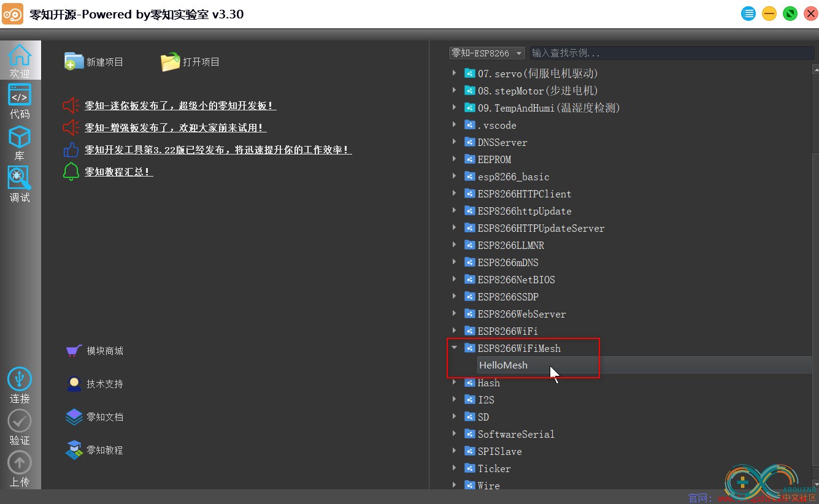
Task: Open the Debug (调试) bug icon
Action: tap(20, 178)
